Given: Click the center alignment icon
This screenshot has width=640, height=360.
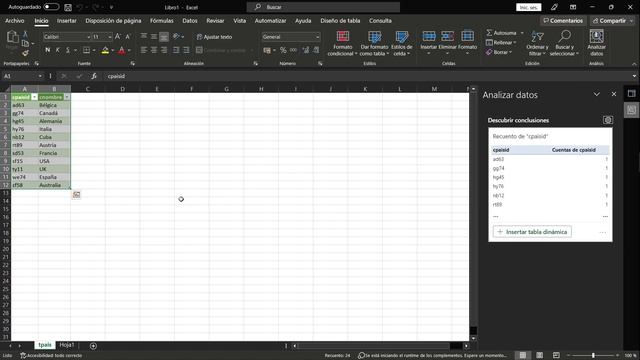Looking at the screenshot, I should (154, 50).
